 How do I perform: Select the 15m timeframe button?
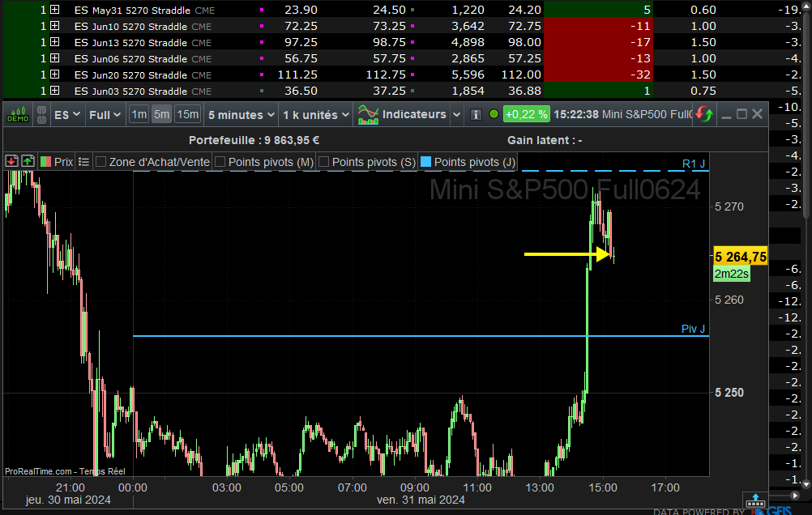point(187,114)
